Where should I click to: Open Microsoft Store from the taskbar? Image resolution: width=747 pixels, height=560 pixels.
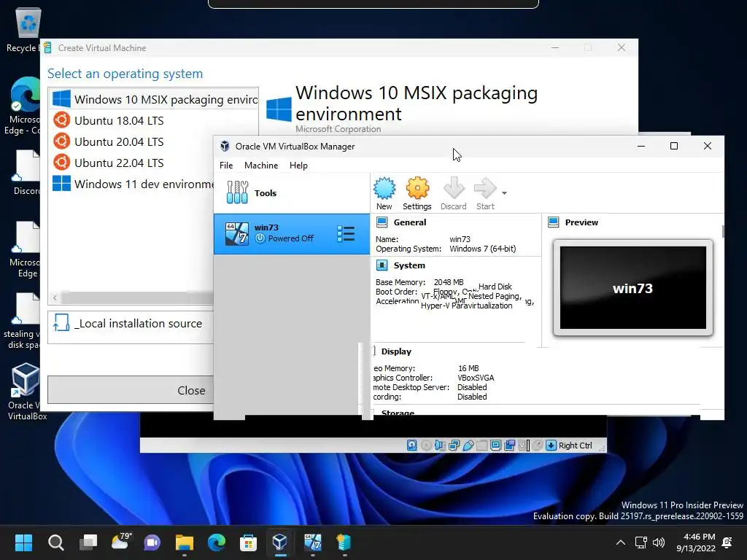248,542
